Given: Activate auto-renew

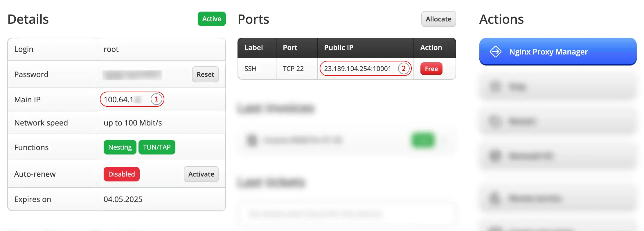Looking at the screenshot, I should [x=201, y=174].
